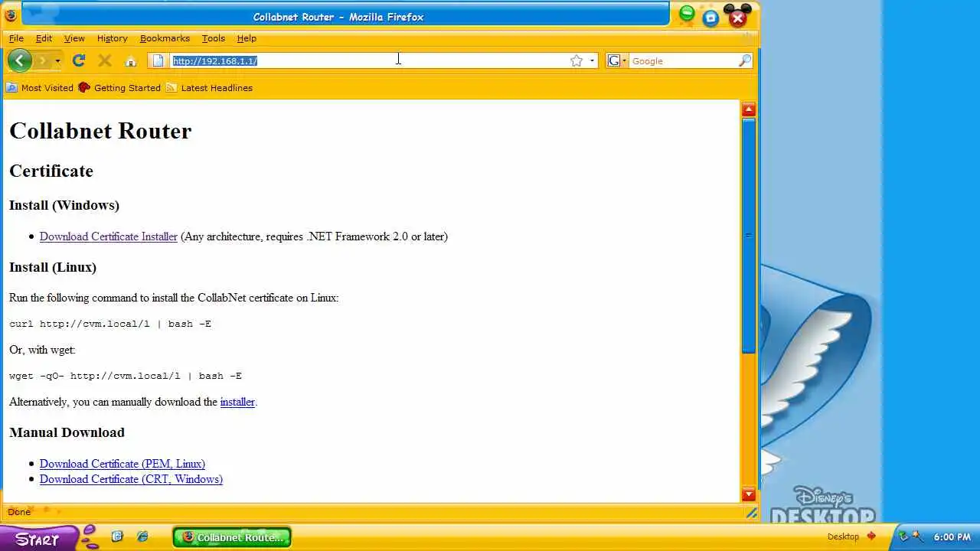This screenshot has width=980, height=551.
Task: Click the Install (Linux) heading
Action: point(53,267)
